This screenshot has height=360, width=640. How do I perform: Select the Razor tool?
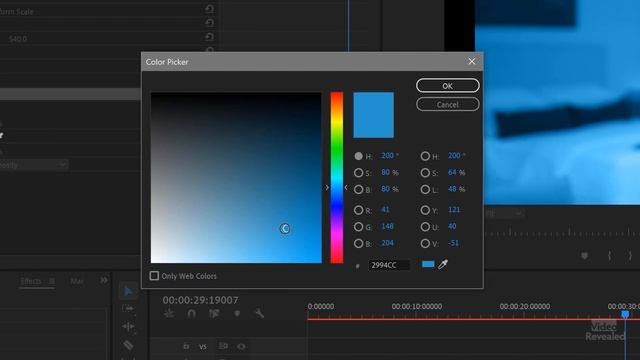128,345
